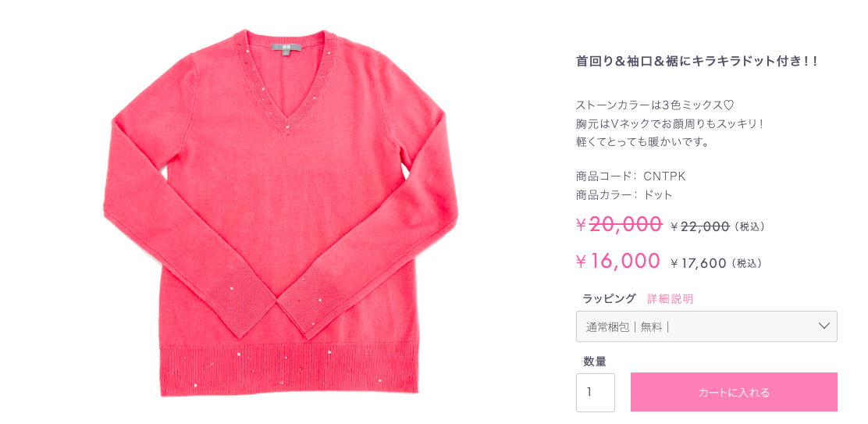Focus the quantity field showing 1
The width and height of the screenshot is (868, 424).
pos(595,393)
